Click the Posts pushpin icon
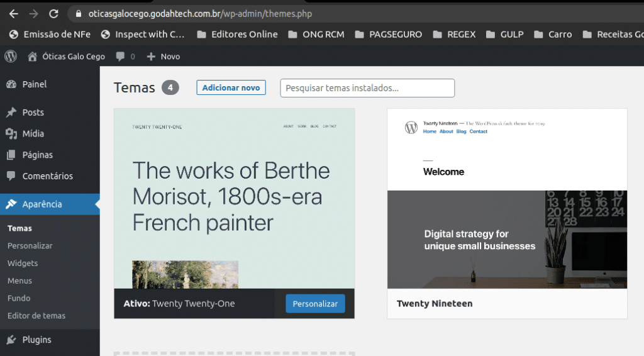 (x=11, y=113)
